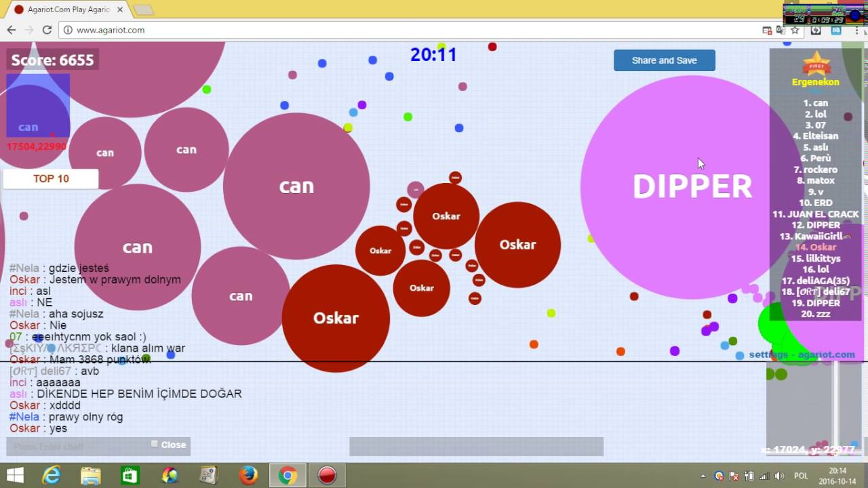This screenshot has width=868, height=488.
Task: Click 4. Elteisan in the leaderboard
Action: coord(816,136)
